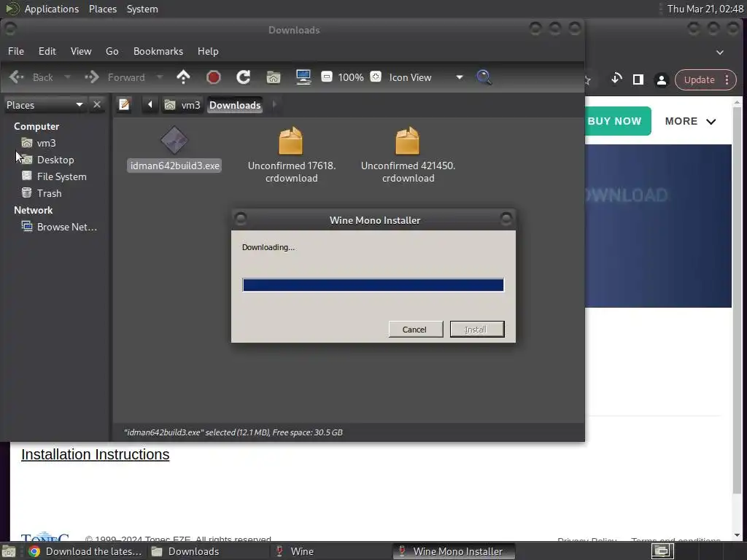747x560 pixels.
Task: Go up to the parent folder
Action: tap(183, 77)
